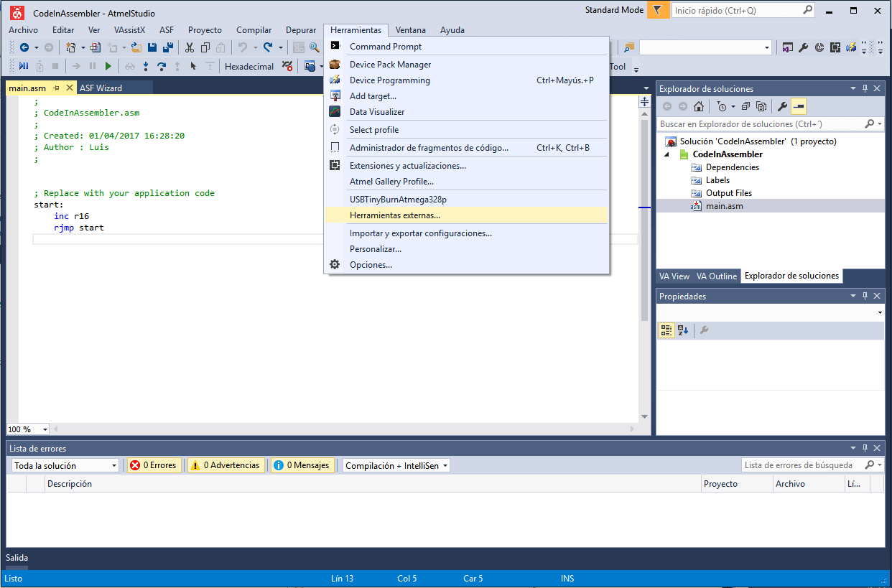Click the editor vertical scrollbar down arrow
892x588 pixels.
(x=644, y=416)
